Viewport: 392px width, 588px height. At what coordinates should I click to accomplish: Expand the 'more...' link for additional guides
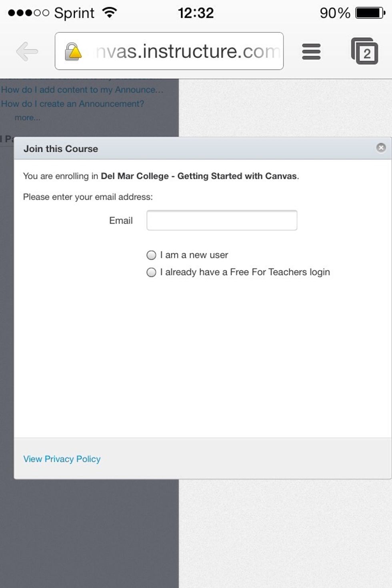click(x=27, y=117)
